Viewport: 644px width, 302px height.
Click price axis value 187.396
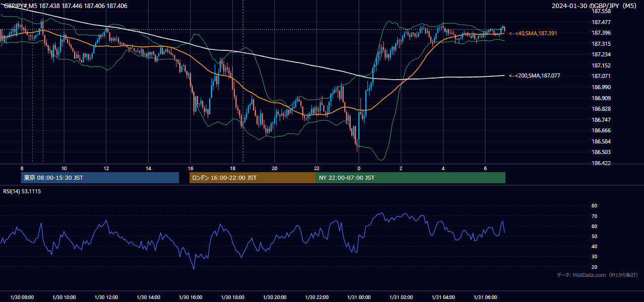pyautogui.click(x=601, y=33)
